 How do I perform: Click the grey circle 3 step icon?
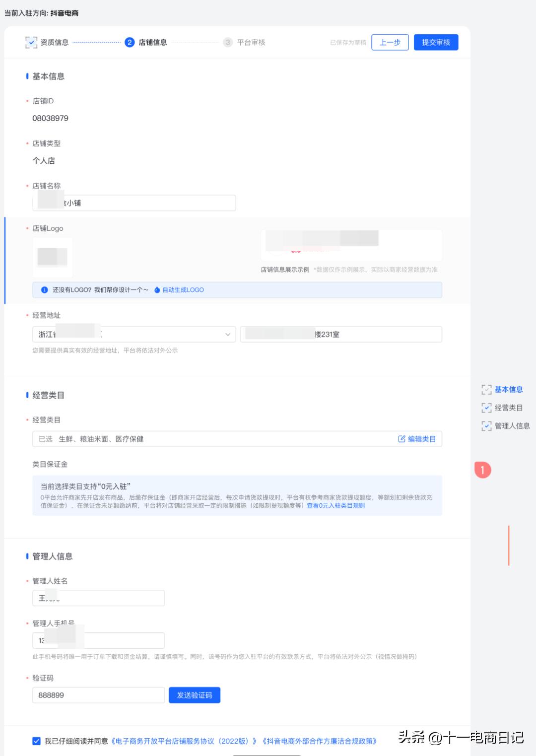228,42
